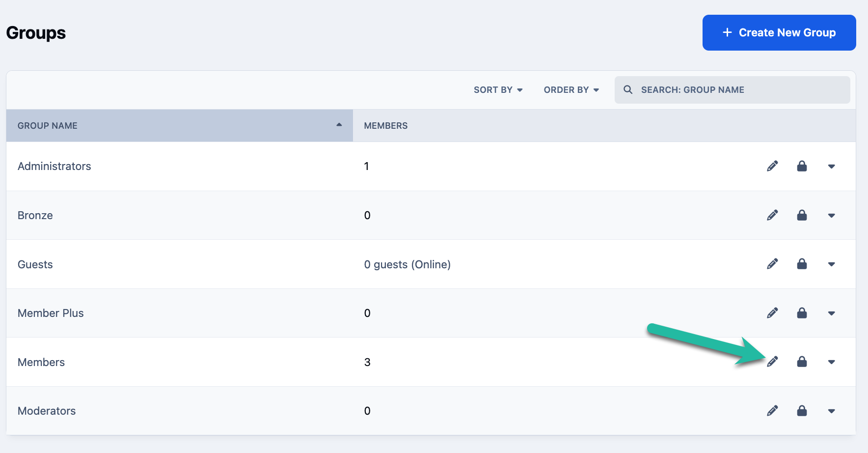Expand the Bronze row options arrow
This screenshot has width=868, height=453.
point(831,216)
